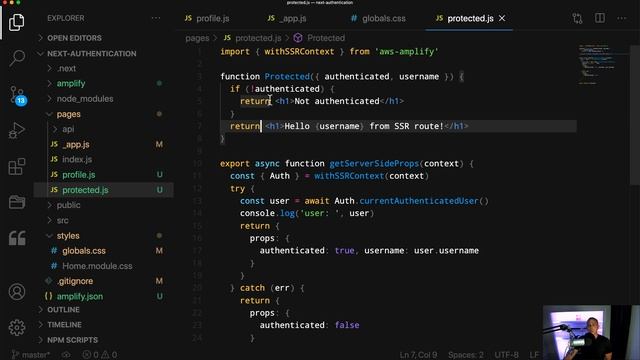Open profile.js in the file tree
The height and width of the screenshot is (360, 640).
click(78, 175)
